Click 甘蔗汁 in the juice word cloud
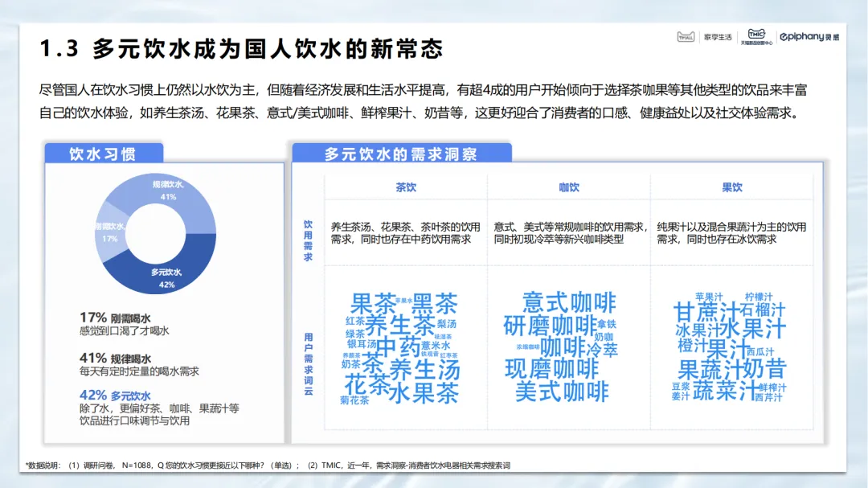This screenshot has height=488, width=868. point(706,311)
